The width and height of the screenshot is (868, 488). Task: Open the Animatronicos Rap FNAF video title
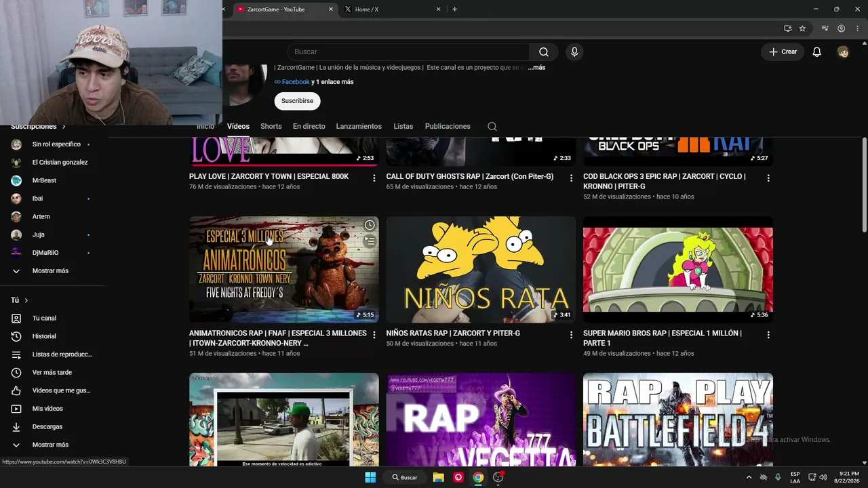tap(278, 338)
